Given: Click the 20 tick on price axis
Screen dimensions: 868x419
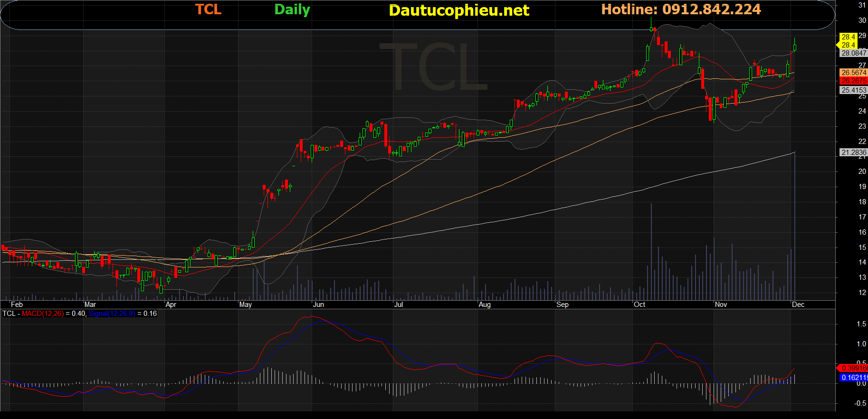Looking at the screenshot, I should coord(862,171).
